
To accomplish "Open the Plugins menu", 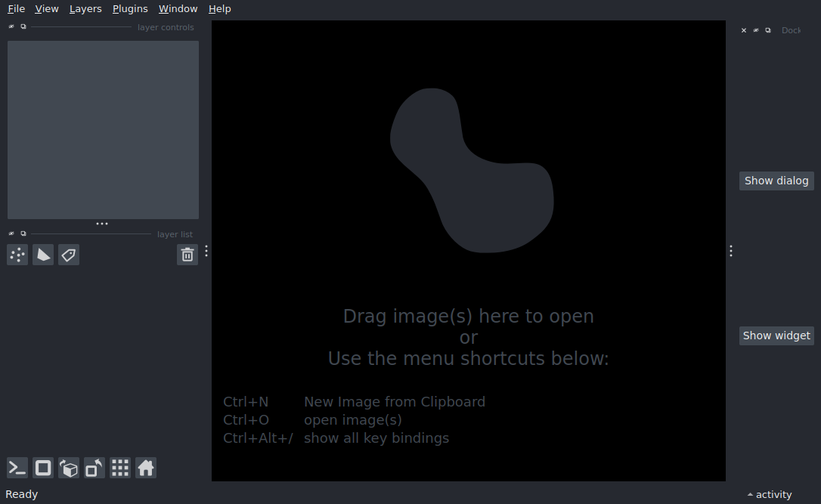I will (x=130, y=9).
